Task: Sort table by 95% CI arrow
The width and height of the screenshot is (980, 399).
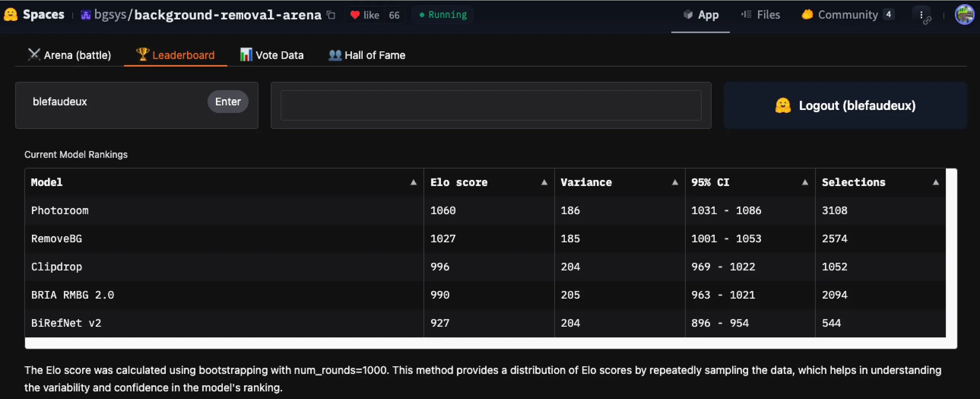Action: coord(805,182)
